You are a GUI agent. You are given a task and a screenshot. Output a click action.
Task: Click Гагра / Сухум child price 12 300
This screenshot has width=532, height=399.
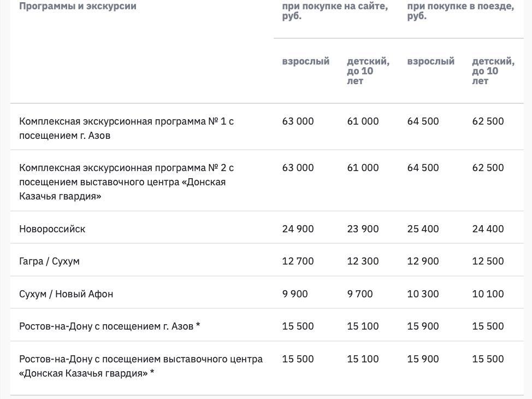[x=363, y=261]
